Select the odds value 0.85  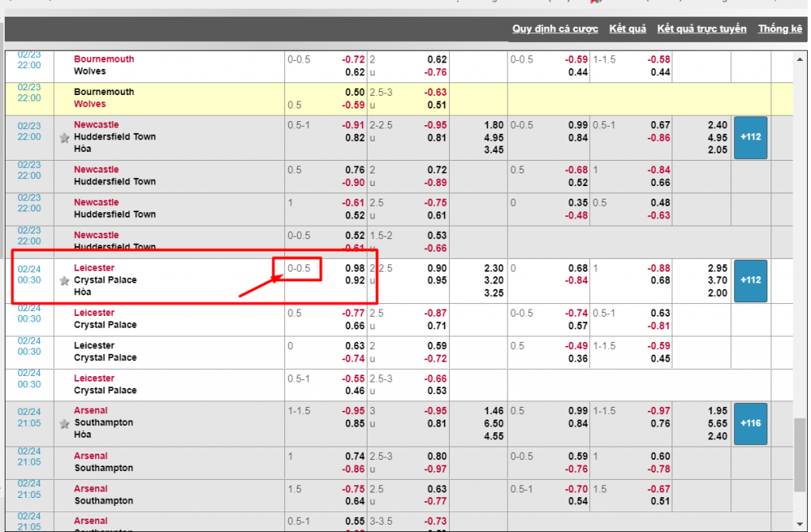[x=355, y=424]
